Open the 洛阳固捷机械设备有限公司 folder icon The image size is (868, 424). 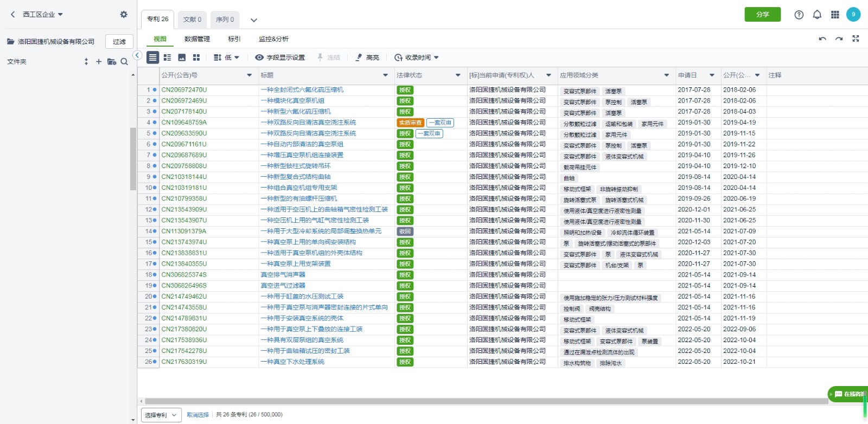pos(10,41)
